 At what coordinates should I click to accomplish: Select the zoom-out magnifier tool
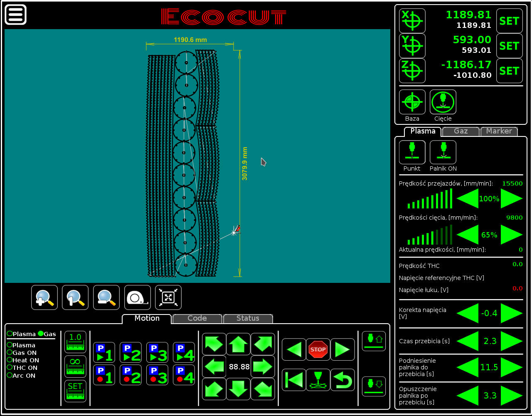click(x=106, y=297)
